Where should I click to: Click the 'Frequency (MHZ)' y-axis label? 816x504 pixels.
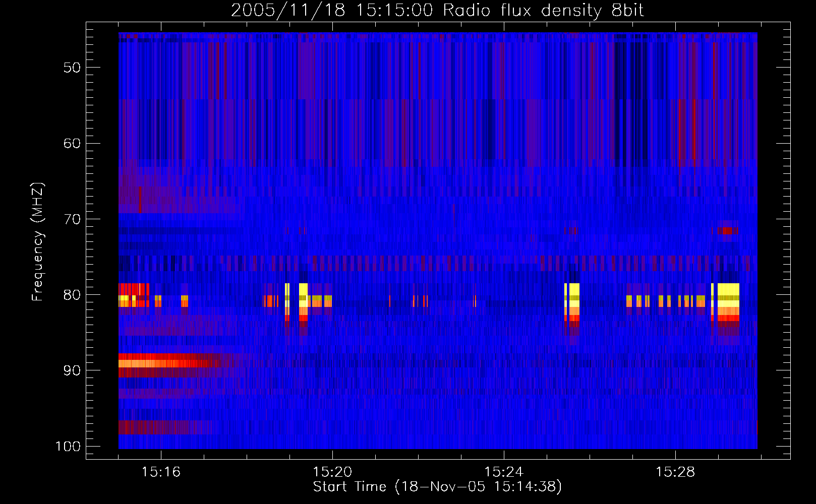coord(38,242)
